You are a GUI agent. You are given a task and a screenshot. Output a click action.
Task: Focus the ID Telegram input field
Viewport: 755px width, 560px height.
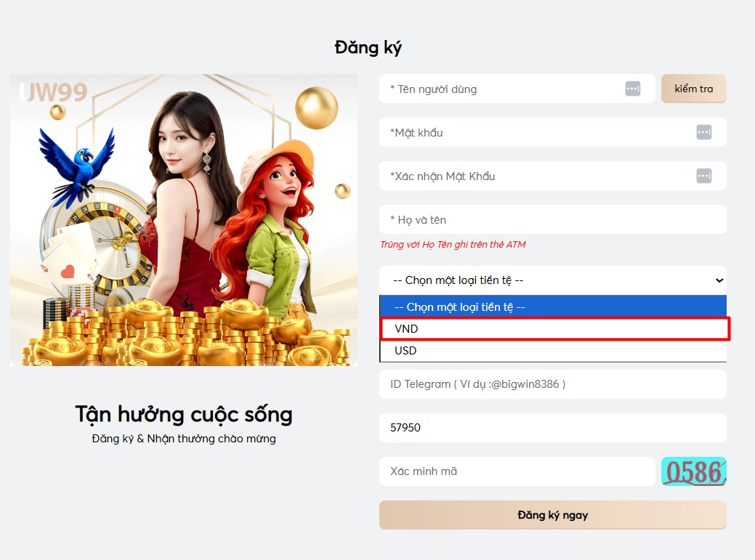(x=553, y=384)
